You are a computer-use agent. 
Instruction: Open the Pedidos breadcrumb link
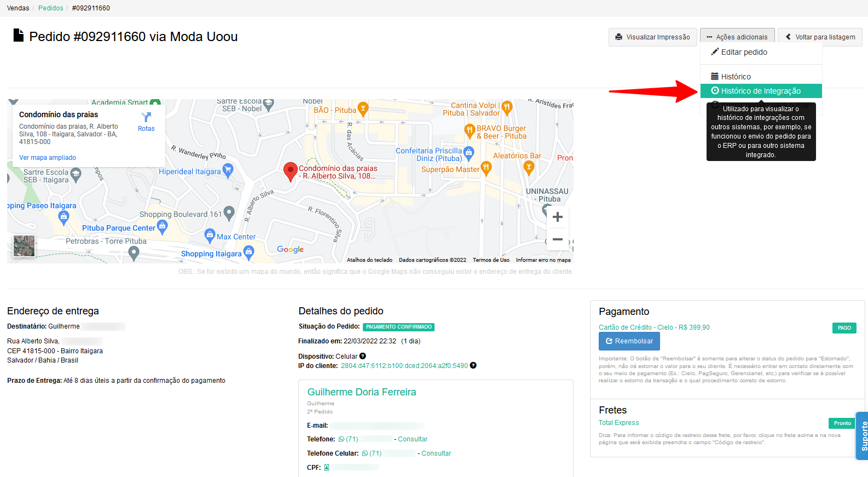(51, 8)
